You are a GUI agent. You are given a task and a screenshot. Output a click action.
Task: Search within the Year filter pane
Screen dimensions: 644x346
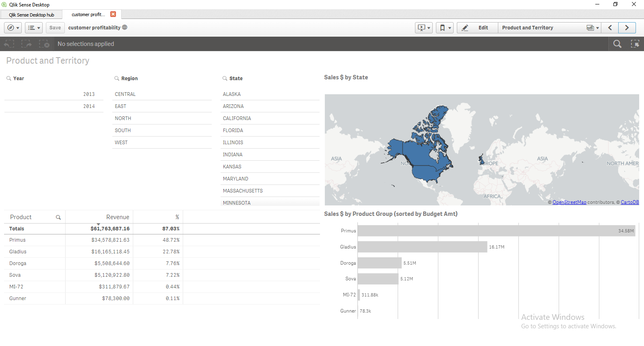[9, 79]
